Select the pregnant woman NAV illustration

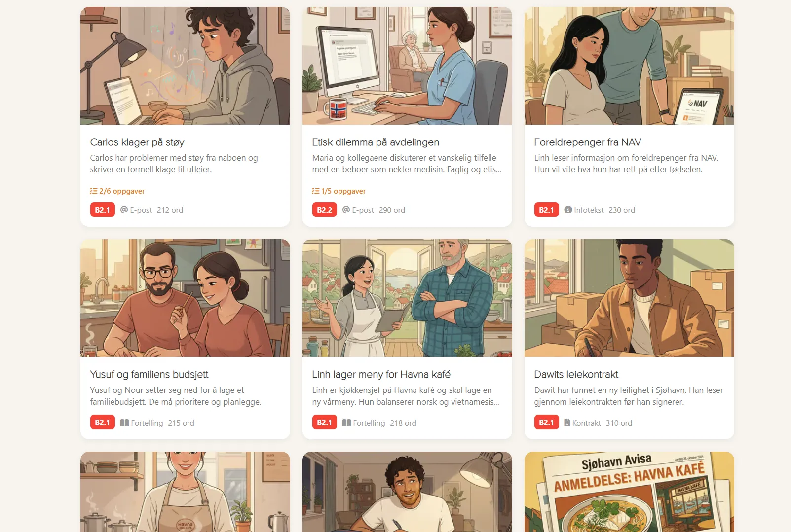(x=629, y=66)
